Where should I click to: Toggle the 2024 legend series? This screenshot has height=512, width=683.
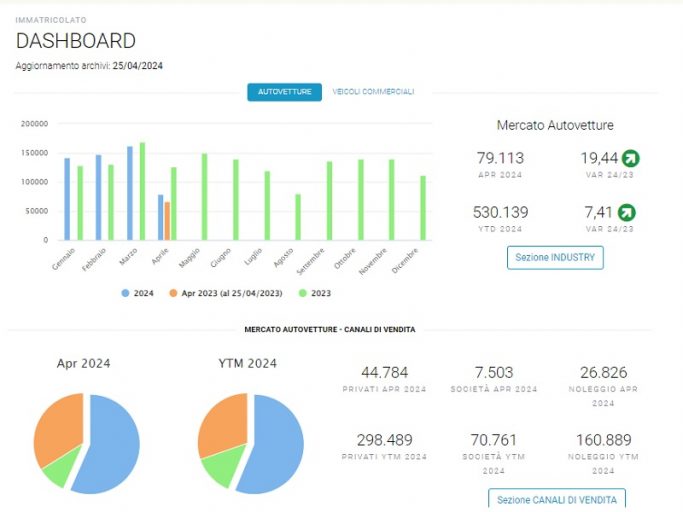pyautogui.click(x=138, y=293)
